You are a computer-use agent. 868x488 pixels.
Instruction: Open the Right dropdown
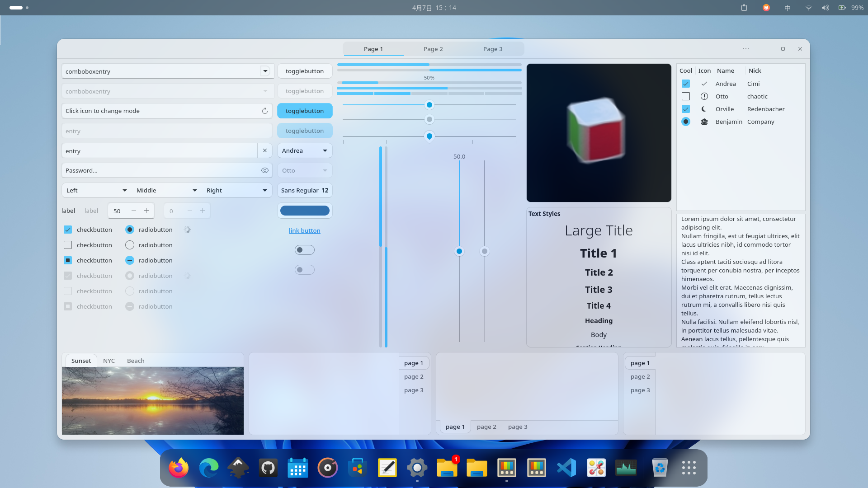tap(237, 190)
